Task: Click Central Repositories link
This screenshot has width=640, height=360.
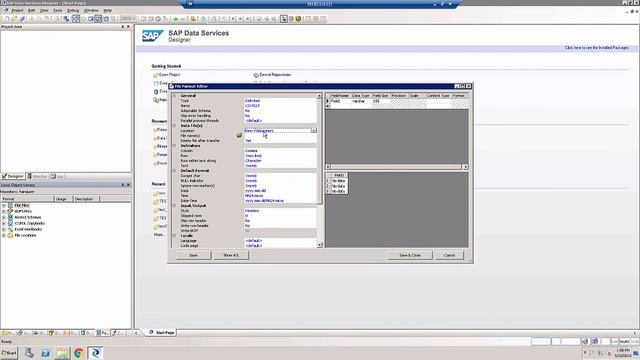Action: coord(275,75)
